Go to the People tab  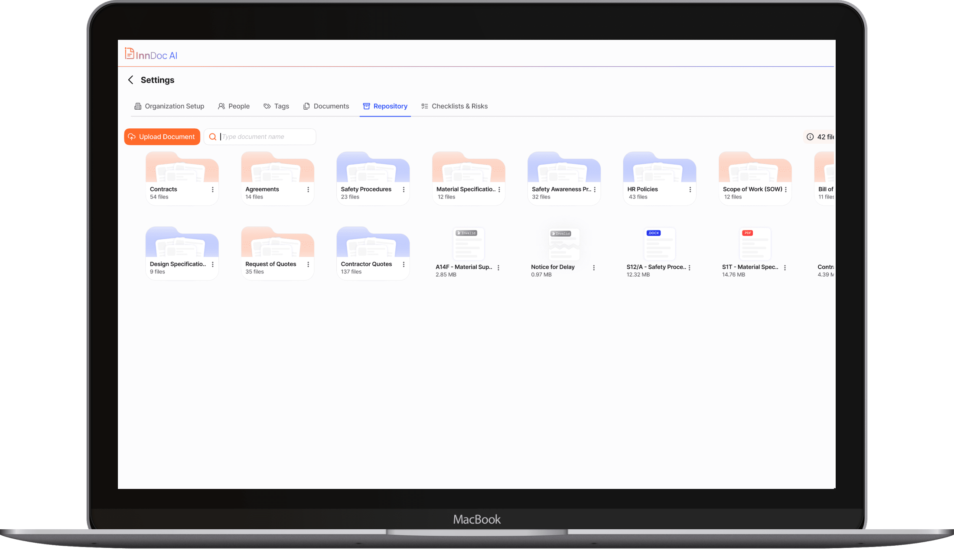coord(234,106)
